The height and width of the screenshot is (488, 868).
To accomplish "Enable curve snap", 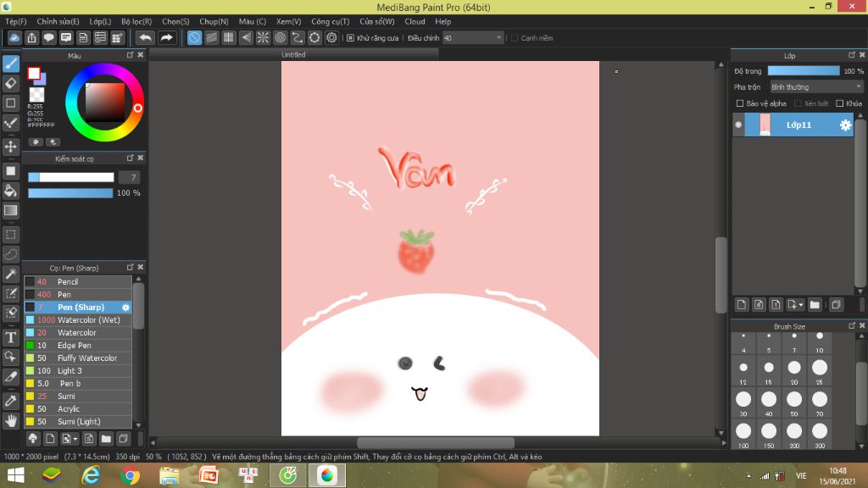I will click(298, 37).
